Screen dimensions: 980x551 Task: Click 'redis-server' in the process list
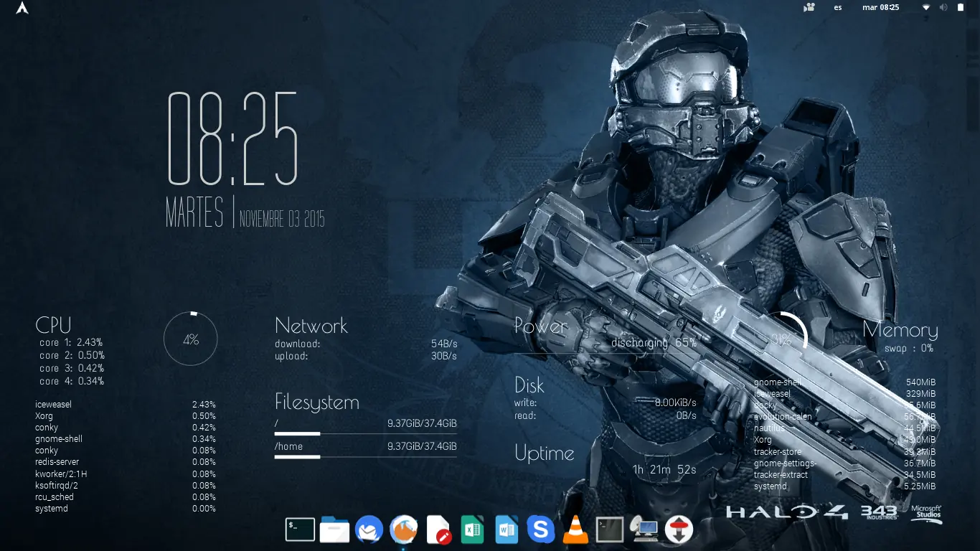click(57, 462)
